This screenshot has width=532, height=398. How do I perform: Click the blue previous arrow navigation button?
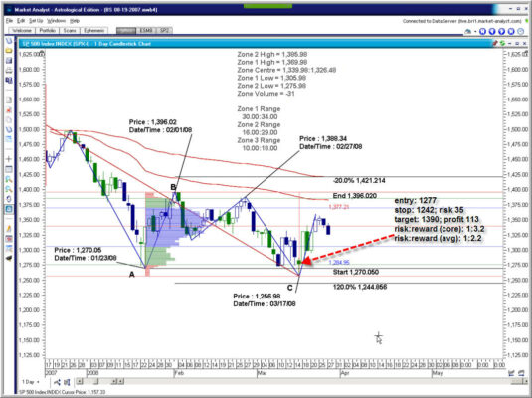point(492,31)
